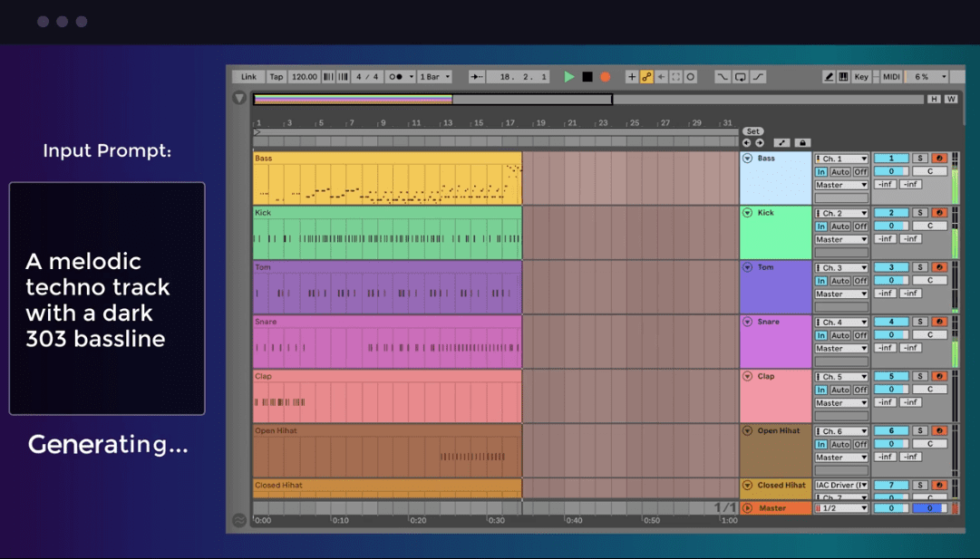Viewport: 980px width, 559px height.
Task: Arm the Tom track for recording
Action: pyautogui.click(x=938, y=267)
